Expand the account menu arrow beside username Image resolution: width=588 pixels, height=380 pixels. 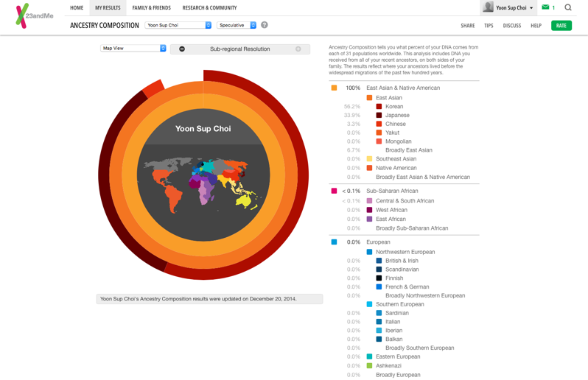pyautogui.click(x=531, y=8)
